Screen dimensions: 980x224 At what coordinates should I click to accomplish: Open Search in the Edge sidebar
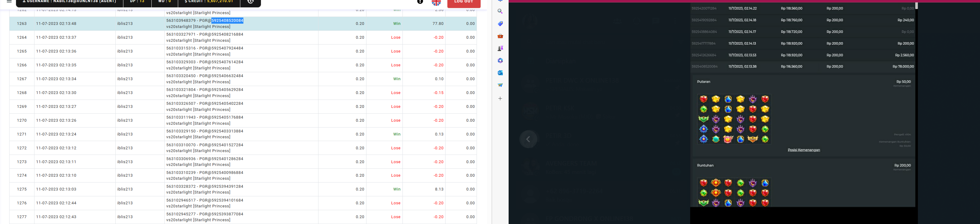click(x=500, y=11)
